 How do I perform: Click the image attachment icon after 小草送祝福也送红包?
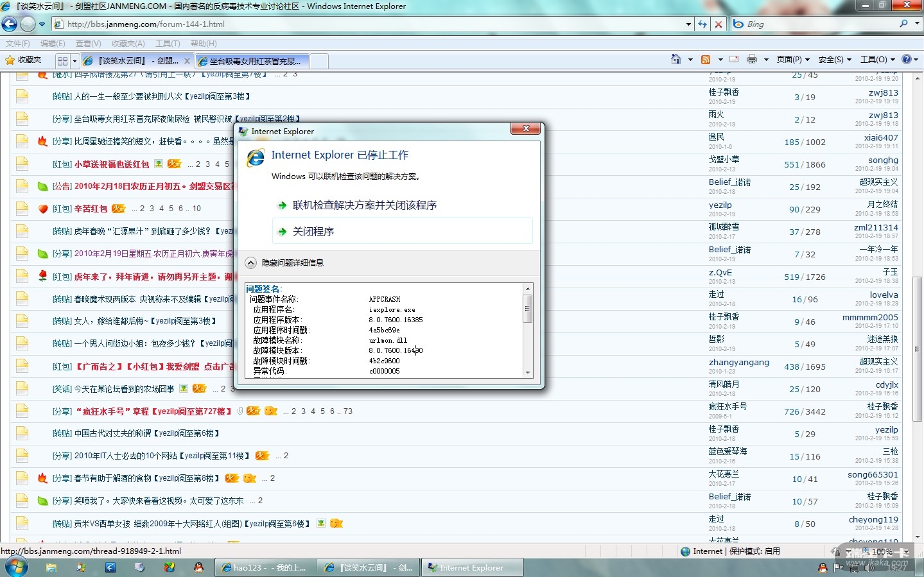pos(159,164)
